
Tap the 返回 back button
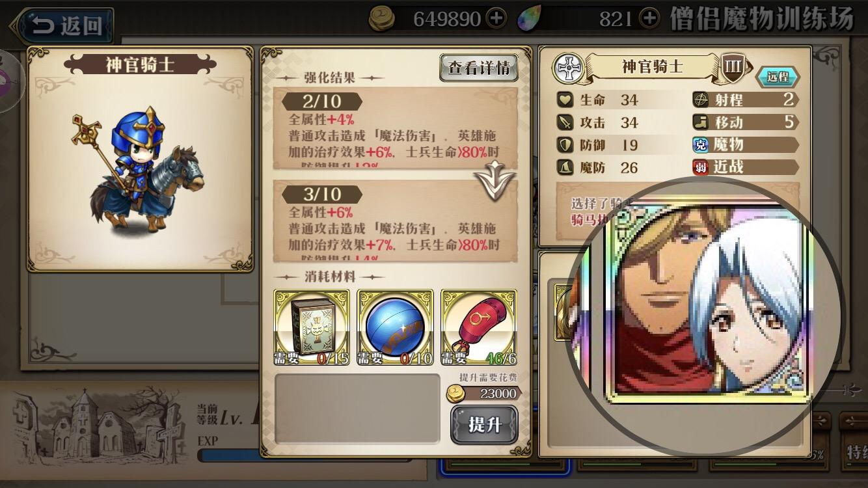[x=65, y=26]
